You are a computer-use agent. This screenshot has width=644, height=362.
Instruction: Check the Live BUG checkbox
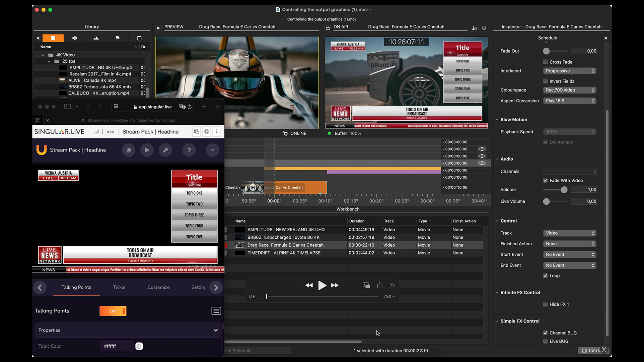[x=545, y=341]
